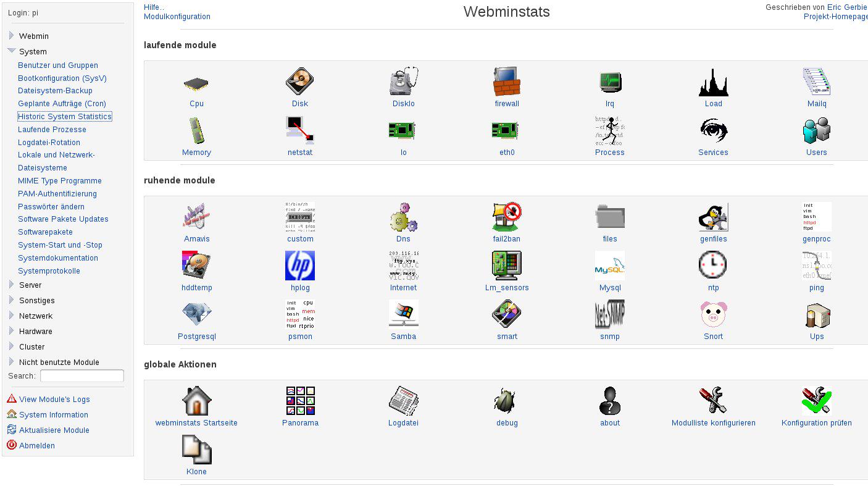Open the Load graph icon

coord(713,82)
